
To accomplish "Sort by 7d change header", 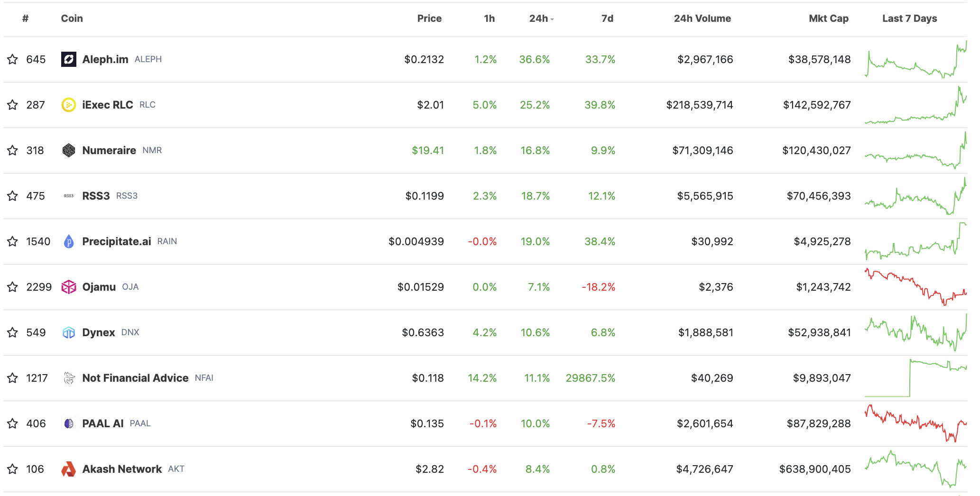I will (607, 18).
